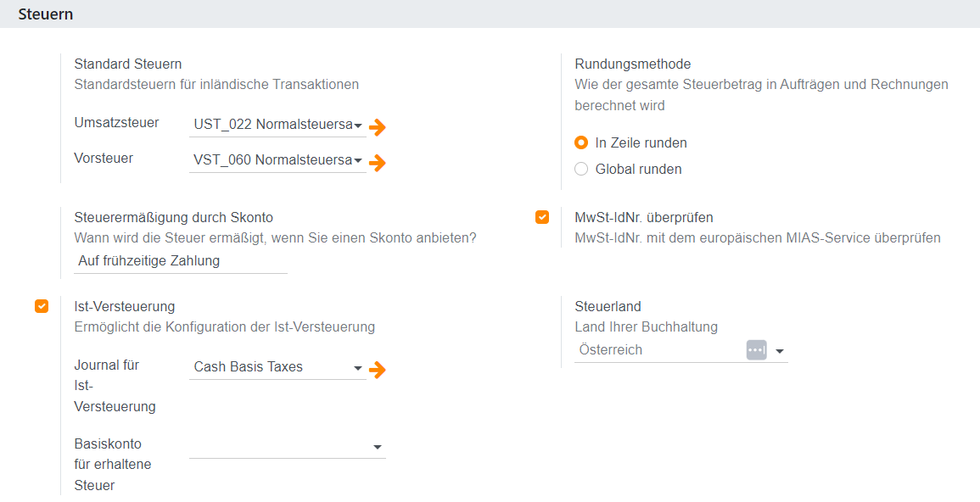This screenshot has height=502, width=980.
Task: Expand the Vorsteuer dropdown
Action: pyautogui.click(x=359, y=160)
